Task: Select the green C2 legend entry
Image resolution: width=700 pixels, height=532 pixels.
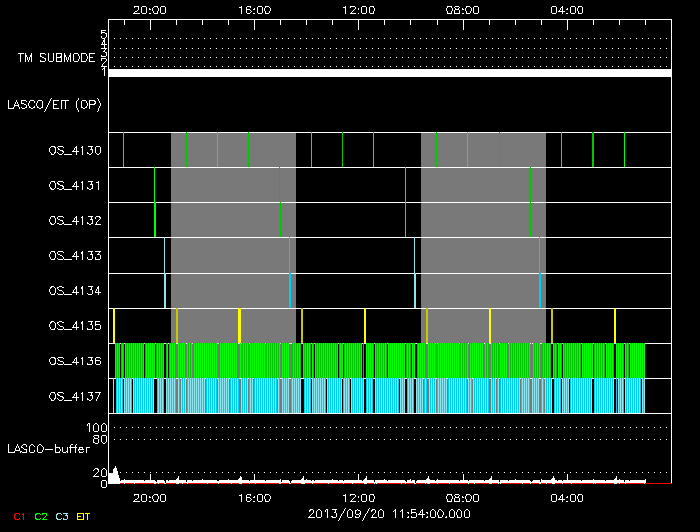Action: (x=41, y=516)
